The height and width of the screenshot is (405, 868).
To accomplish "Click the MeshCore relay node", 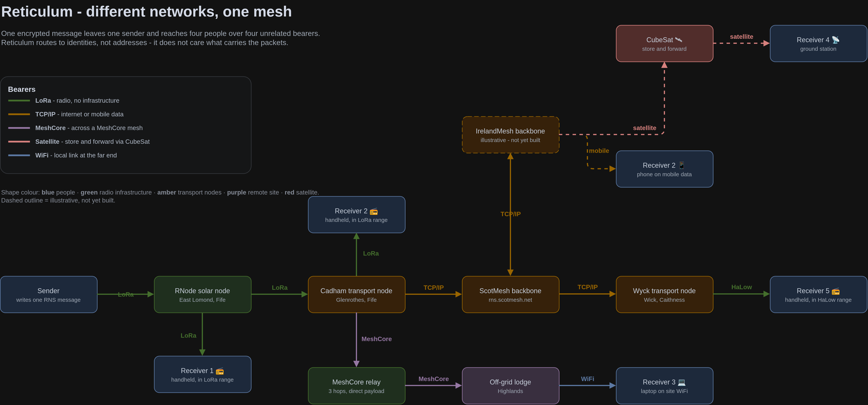I will point(356,386).
